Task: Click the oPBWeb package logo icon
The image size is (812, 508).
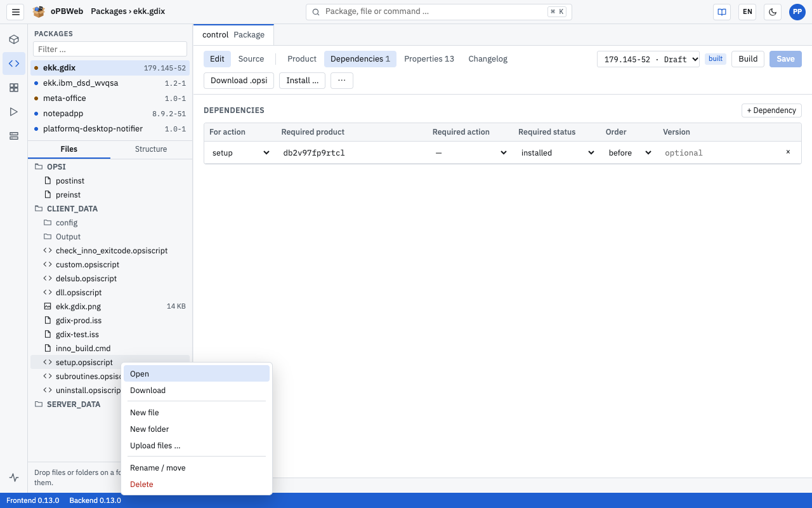Action: click(x=39, y=11)
